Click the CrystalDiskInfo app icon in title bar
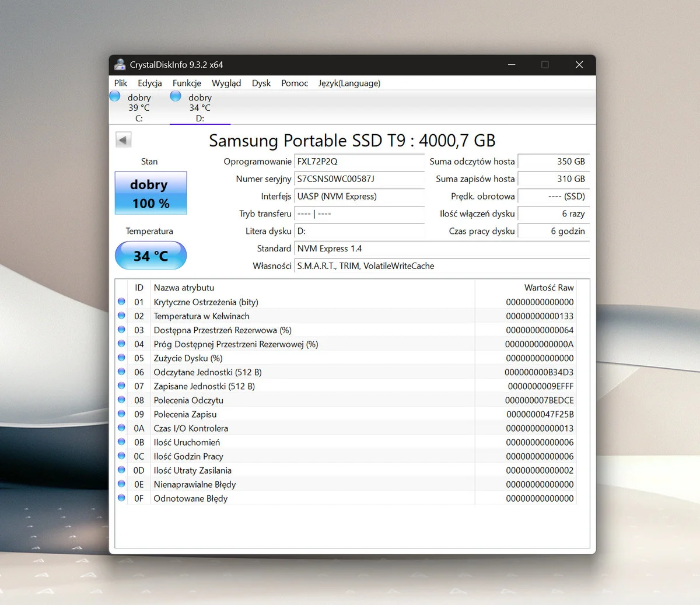This screenshot has height=605, width=700. 120,65
